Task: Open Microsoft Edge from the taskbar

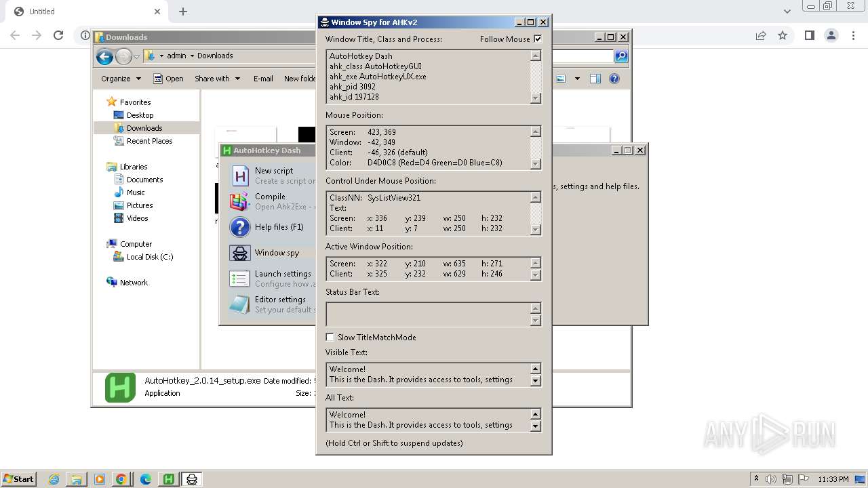Action: (x=145, y=479)
